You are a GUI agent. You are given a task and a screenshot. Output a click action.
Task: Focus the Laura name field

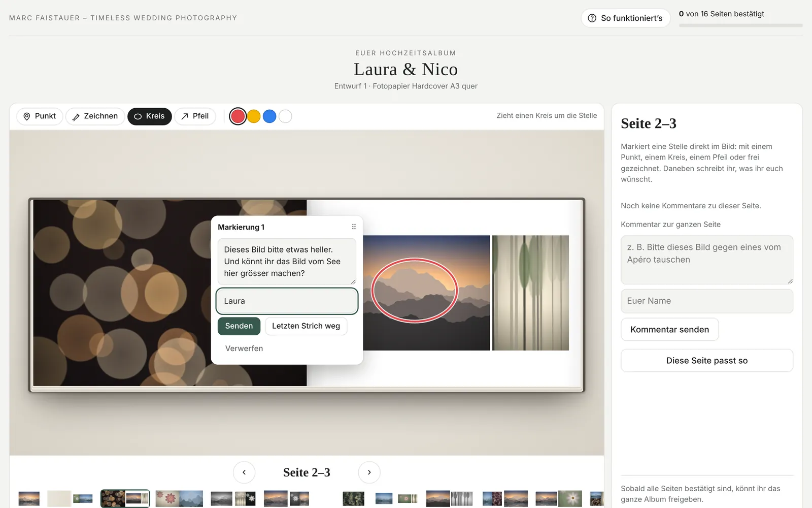tap(287, 301)
